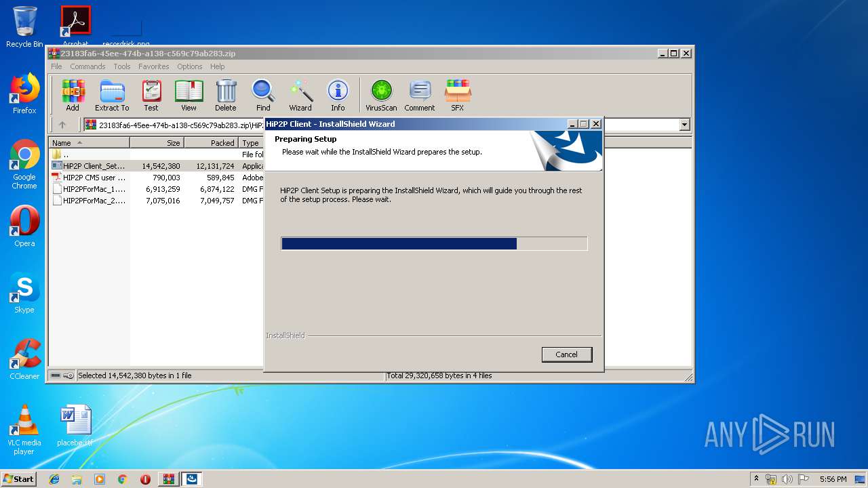Screen dimensions: 868x488
Task: Click the SFX toolbar icon
Action: 458,95
